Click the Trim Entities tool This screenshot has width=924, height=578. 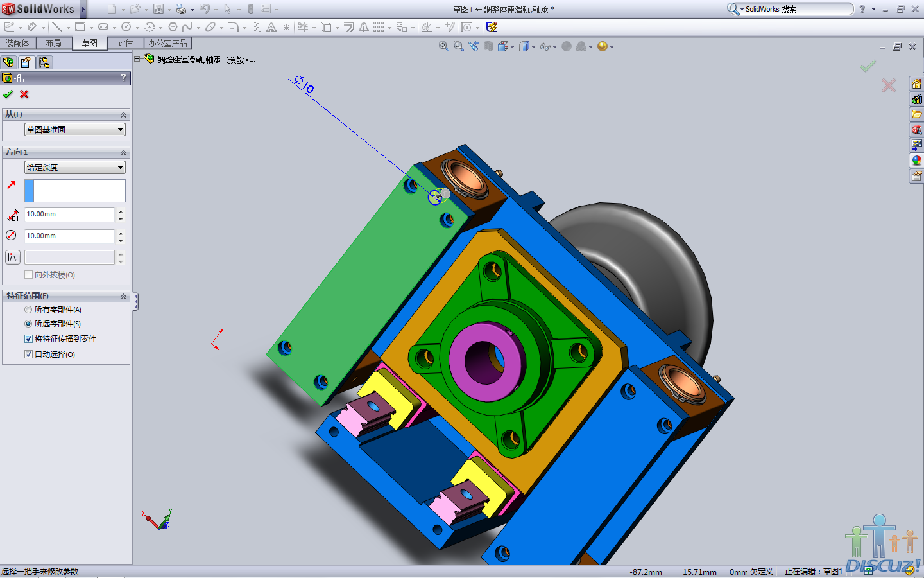(303, 27)
